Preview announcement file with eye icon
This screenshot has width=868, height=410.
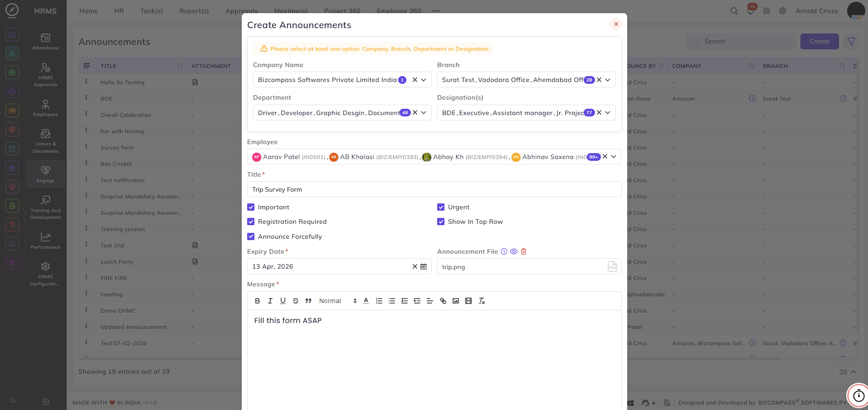coord(514,251)
